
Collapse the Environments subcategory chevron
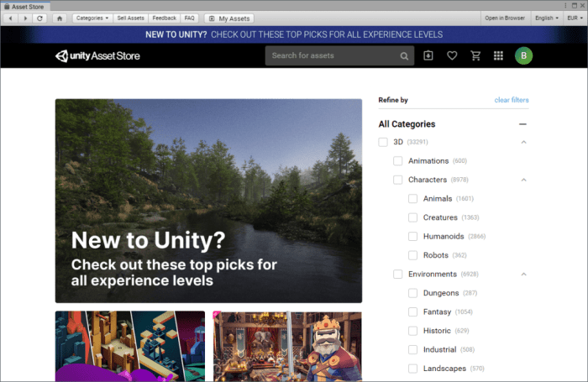tap(524, 275)
